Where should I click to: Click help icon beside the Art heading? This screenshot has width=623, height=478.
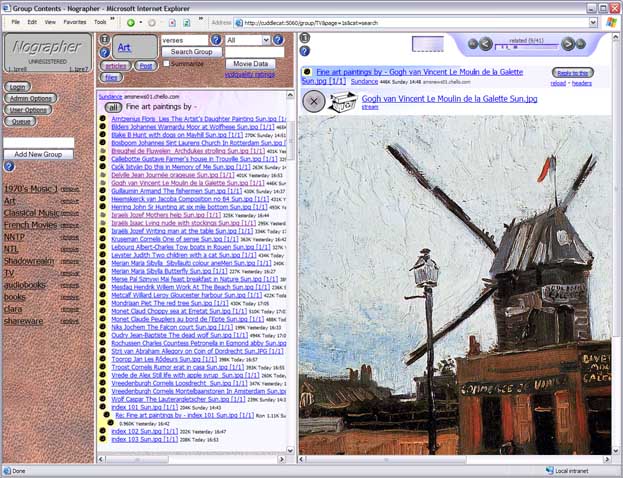[x=104, y=52]
